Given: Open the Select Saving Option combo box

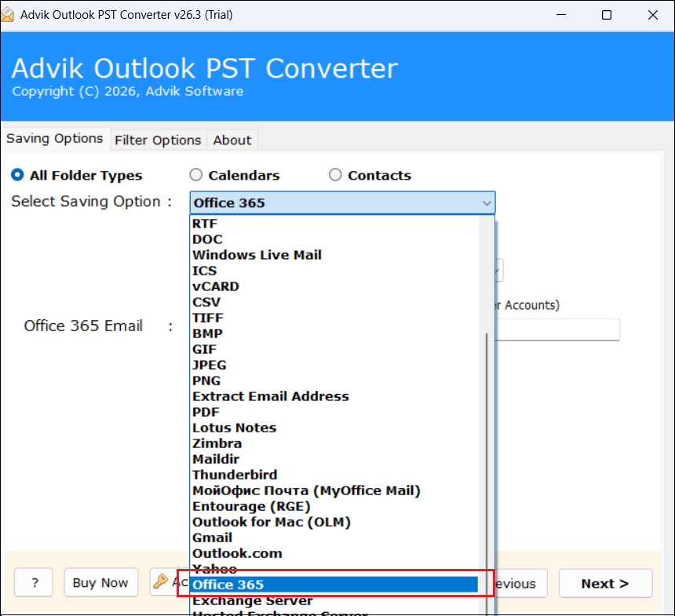Looking at the screenshot, I should (x=342, y=202).
